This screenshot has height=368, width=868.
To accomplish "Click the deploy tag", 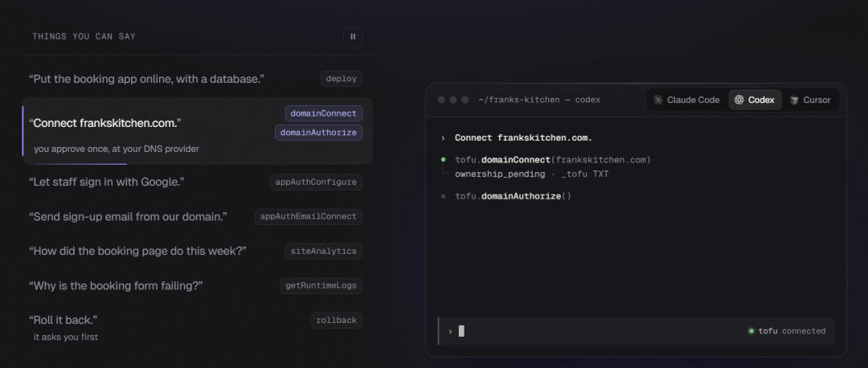I will point(341,79).
